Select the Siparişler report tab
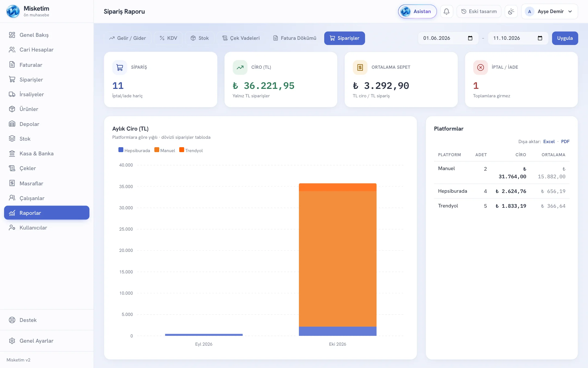The width and height of the screenshot is (588, 368). [344, 38]
